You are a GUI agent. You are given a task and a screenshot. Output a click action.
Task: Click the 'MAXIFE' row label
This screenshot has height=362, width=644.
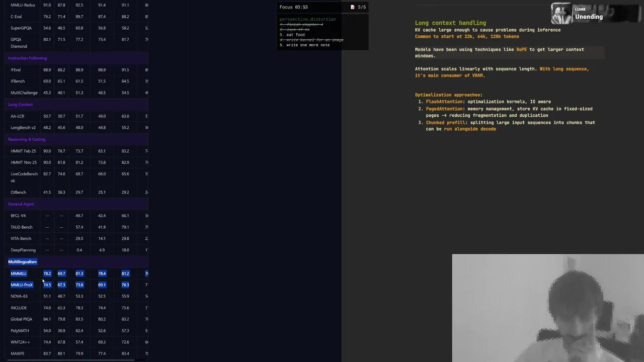[x=18, y=353]
